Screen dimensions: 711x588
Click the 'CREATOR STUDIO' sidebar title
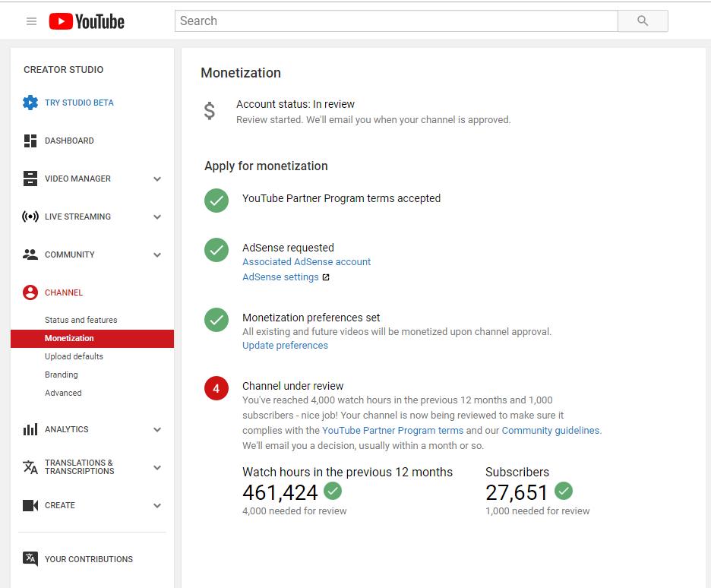(64, 69)
